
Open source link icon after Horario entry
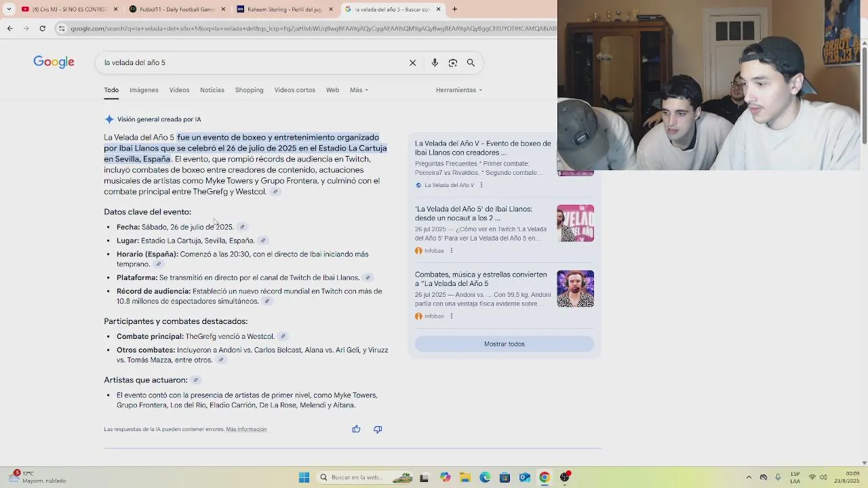click(x=159, y=264)
